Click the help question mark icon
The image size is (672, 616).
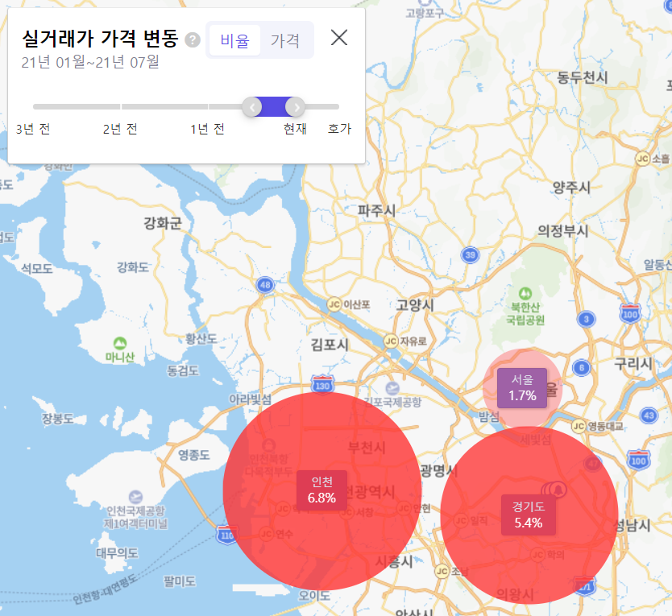coord(193,40)
